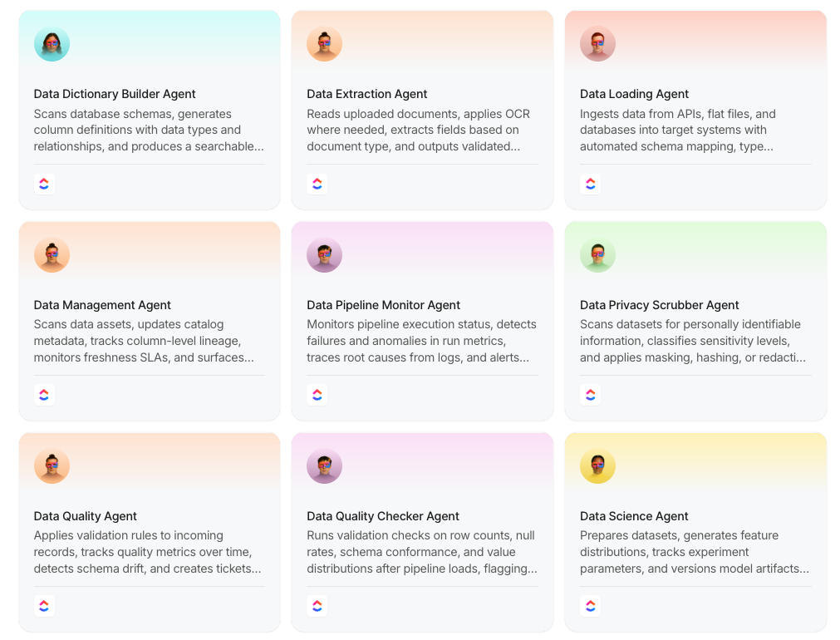Screen dimensions: 840x640
Task: Open the Data Dictionary Builder Agent title
Action: pos(115,94)
